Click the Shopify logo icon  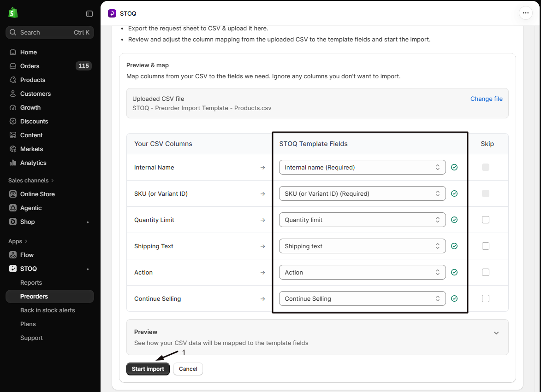click(x=13, y=13)
